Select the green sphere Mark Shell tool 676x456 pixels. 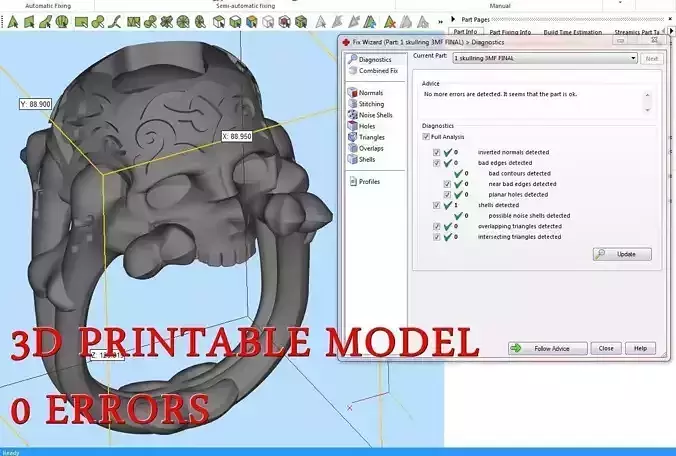pyautogui.click(x=63, y=22)
